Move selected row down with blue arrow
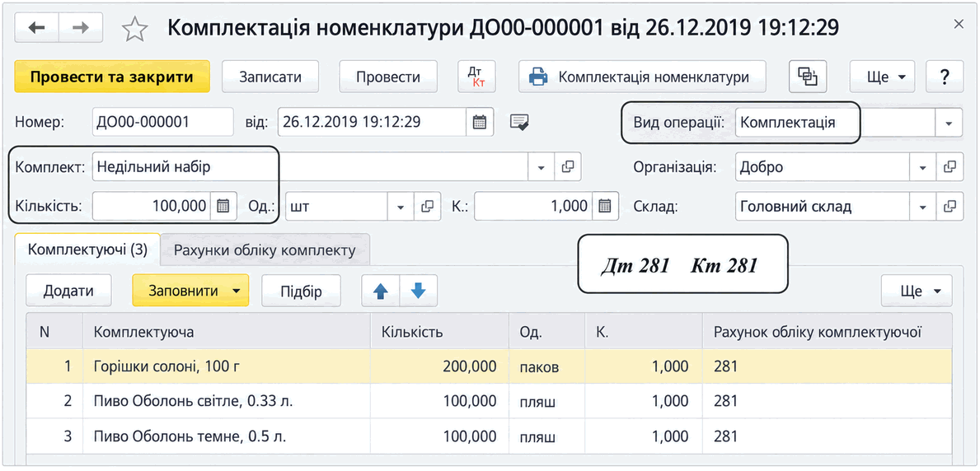This screenshot has height=471, width=980. 418,291
